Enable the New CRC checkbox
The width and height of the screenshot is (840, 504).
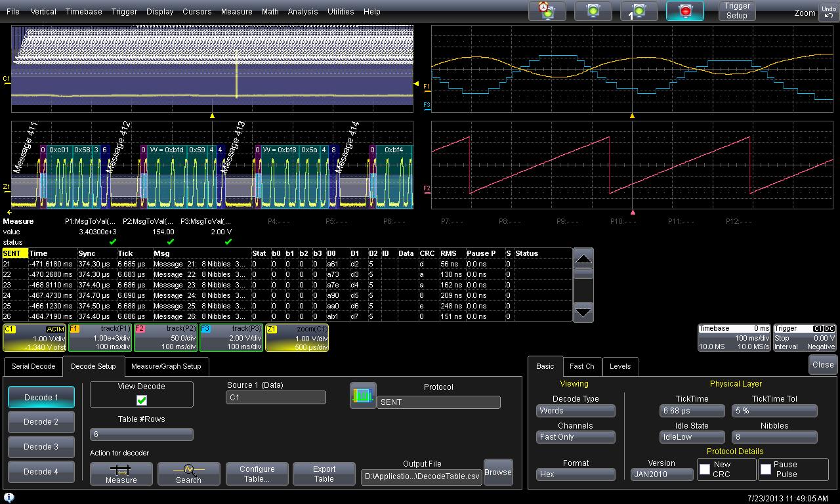click(x=705, y=469)
